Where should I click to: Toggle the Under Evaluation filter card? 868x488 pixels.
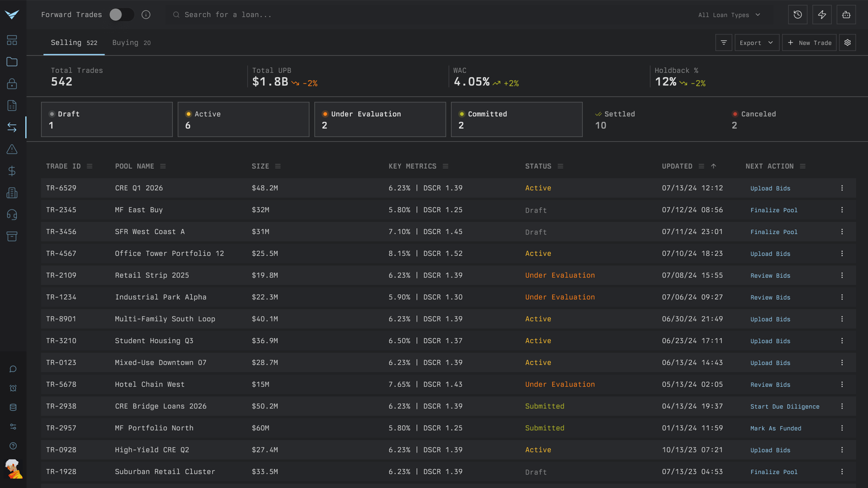380,120
